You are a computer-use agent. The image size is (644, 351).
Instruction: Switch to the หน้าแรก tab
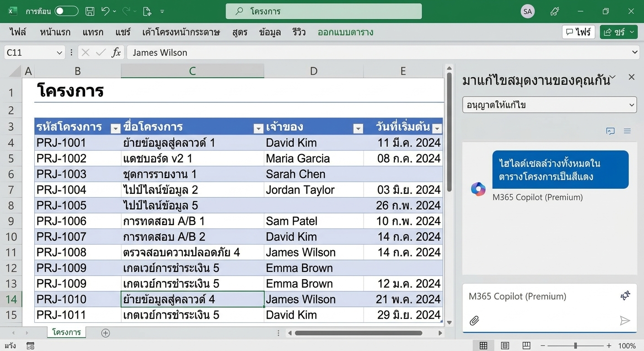coord(55,32)
